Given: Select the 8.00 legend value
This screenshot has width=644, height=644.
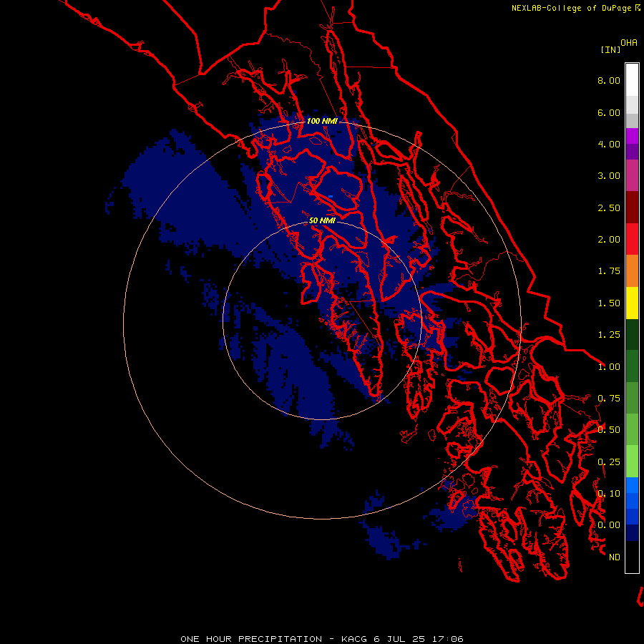Looking at the screenshot, I should 609,80.
